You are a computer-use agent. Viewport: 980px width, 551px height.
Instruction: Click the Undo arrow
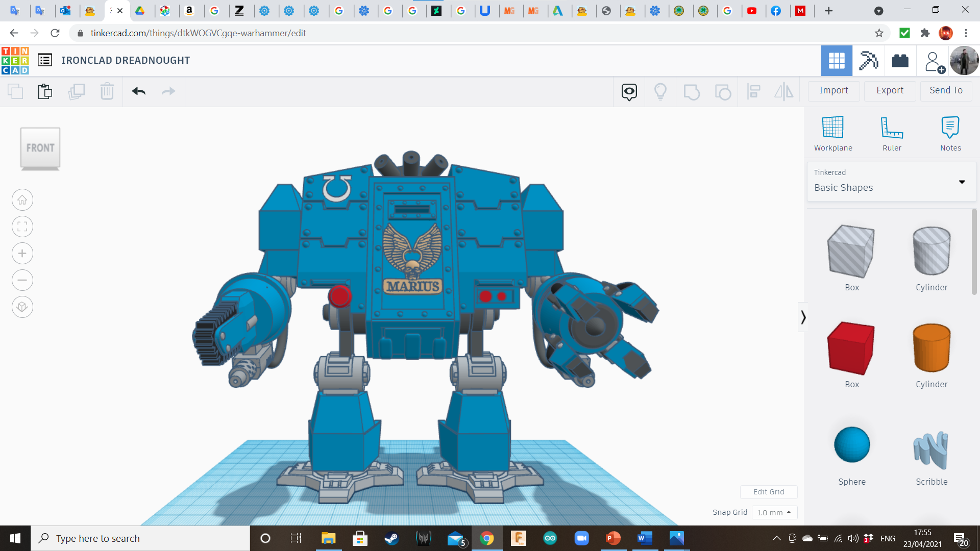coord(138,91)
